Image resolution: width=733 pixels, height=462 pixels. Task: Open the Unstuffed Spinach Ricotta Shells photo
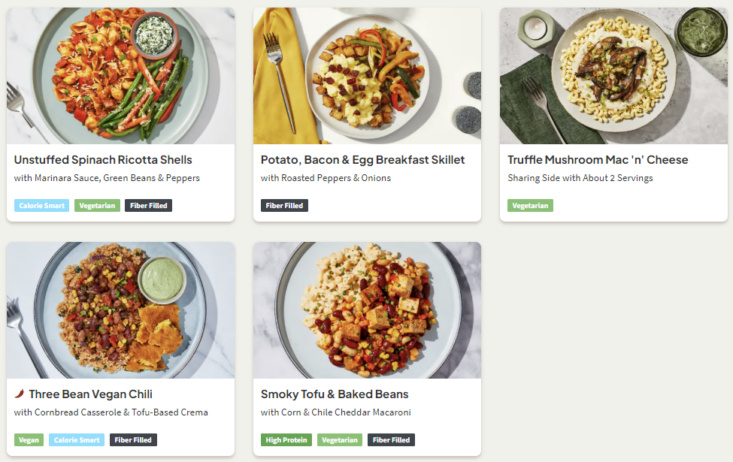click(x=120, y=76)
